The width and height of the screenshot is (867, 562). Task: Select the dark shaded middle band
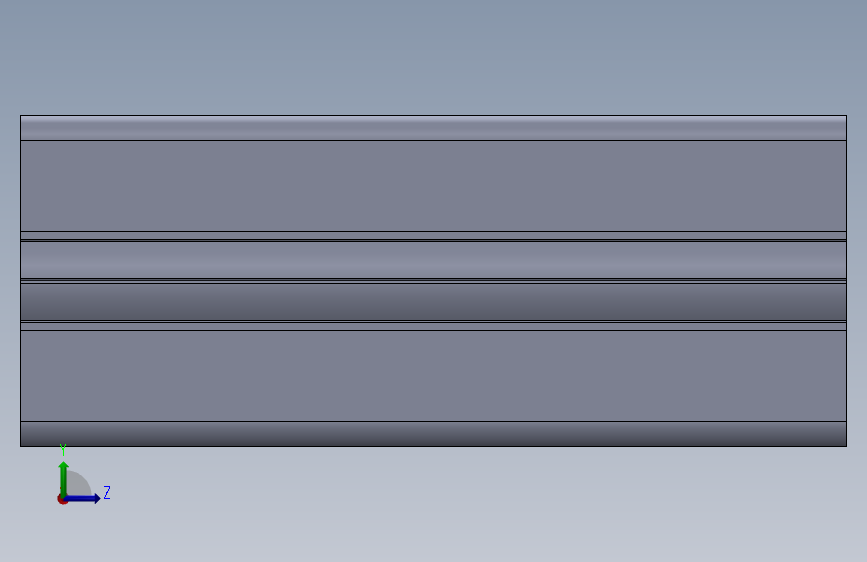434,302
